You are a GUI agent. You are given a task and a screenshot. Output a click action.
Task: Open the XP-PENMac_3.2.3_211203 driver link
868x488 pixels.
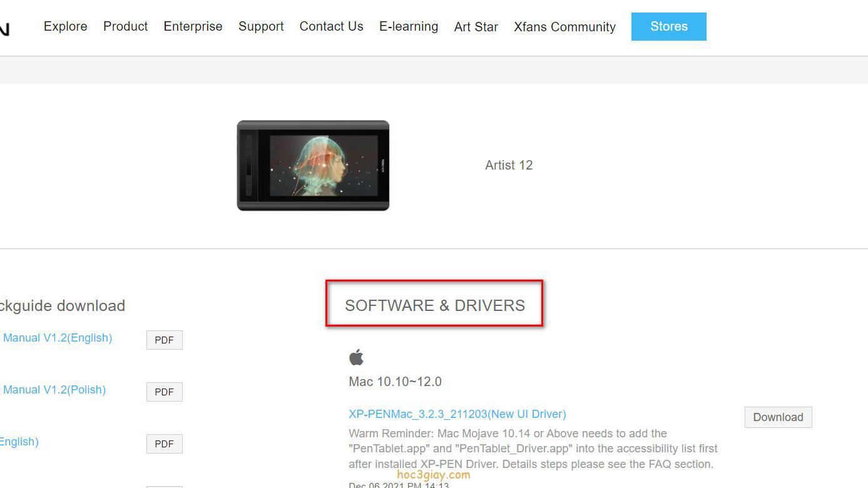[x=457, y=414]
